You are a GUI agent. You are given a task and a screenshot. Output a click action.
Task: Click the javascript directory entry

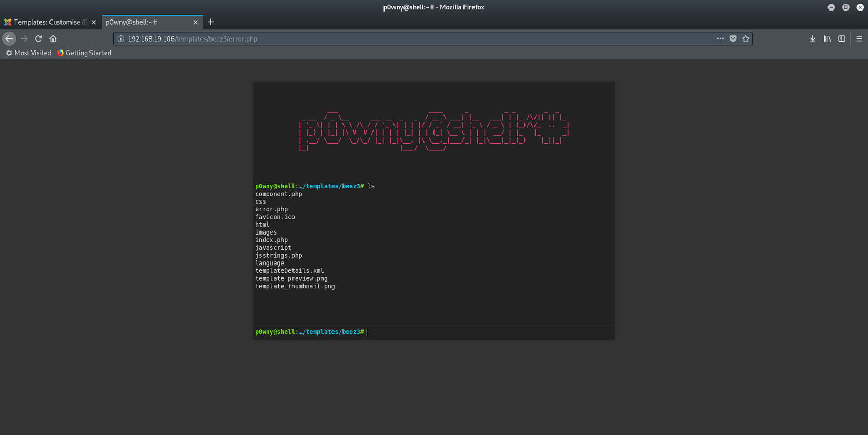[x=273, y=248]
